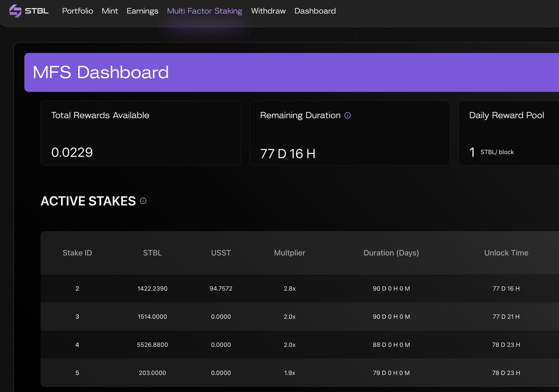Click the Multplier column header
Image resolution: width=559 pixels, height=392 pixels.
[x=289, y=253]
